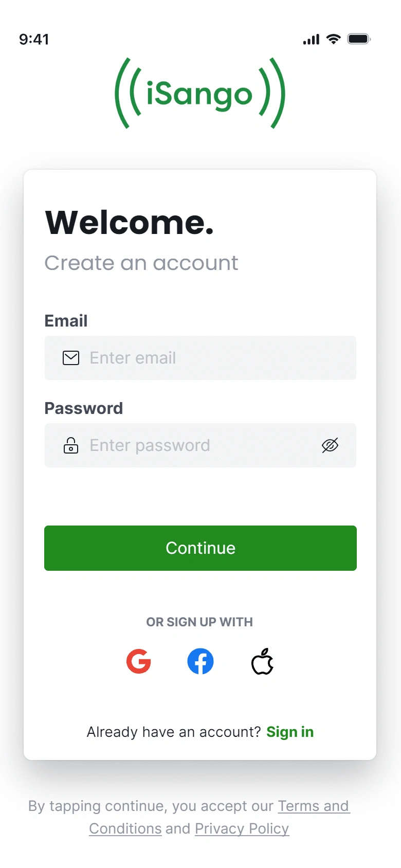Tap the battery indicator icon
This screenshot has width=401, height=868.
(x=359, y=39)
